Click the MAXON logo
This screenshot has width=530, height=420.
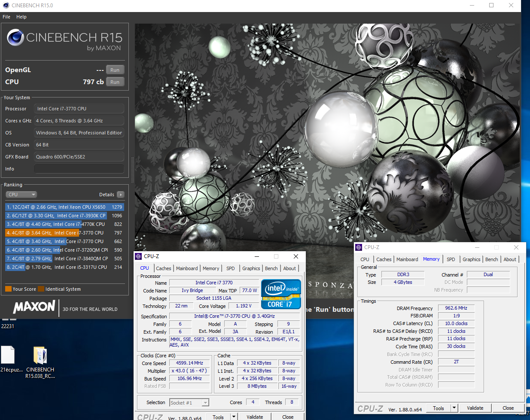pyautogui.click(x=34, y=307)
